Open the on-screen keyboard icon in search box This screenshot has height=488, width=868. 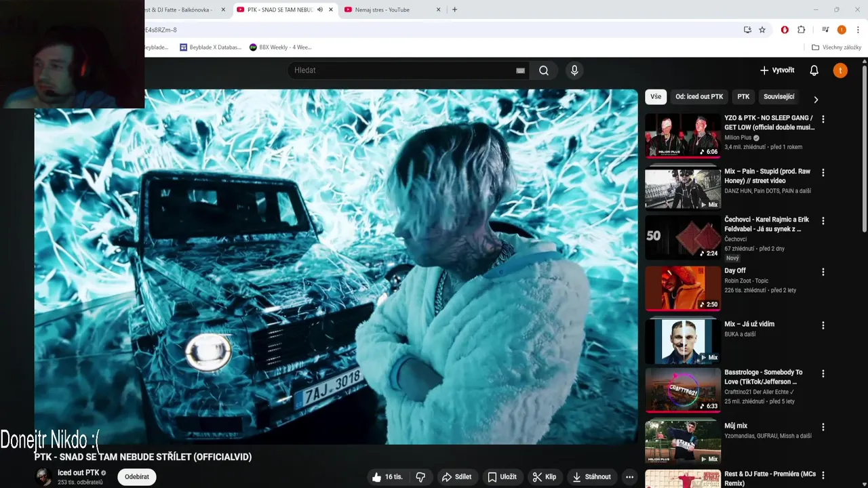pos(520,70)
